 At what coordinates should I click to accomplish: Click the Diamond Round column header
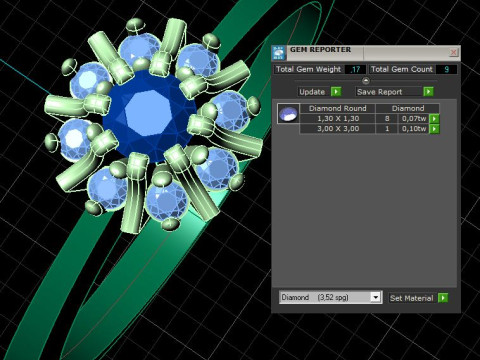click(x=338, y=108)
